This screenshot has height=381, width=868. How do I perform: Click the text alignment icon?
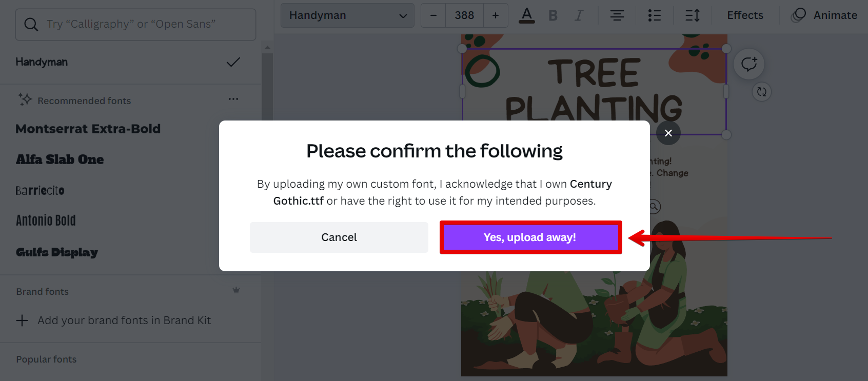617,15
